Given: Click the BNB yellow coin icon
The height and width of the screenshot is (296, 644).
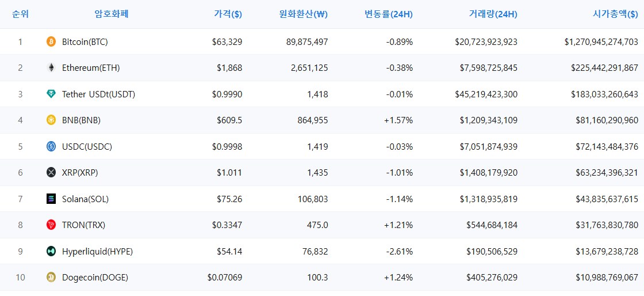Looking at the screenshot, I should tap(51, 120).
